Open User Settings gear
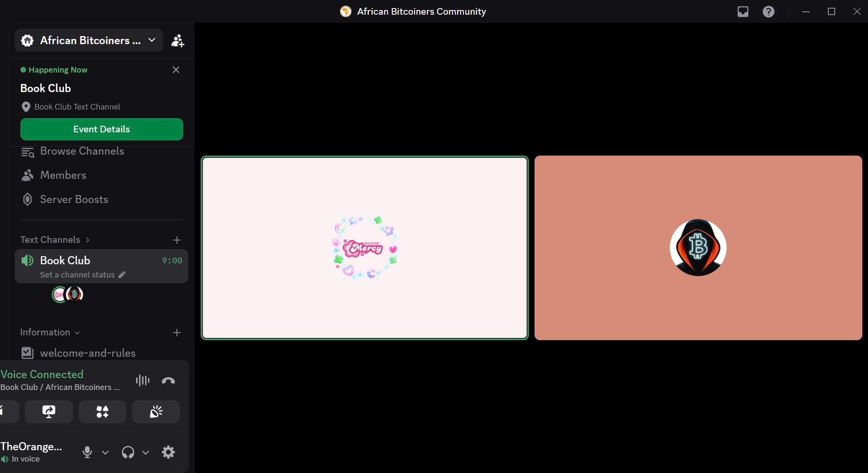Image resolution: width=868 pixels, height=473 pixels. click(x=168, y=452)
